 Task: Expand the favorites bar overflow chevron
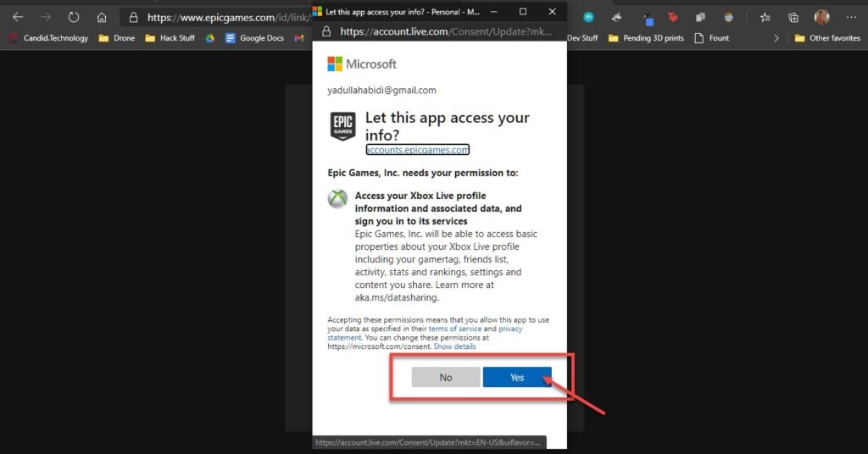click(776, 38)
